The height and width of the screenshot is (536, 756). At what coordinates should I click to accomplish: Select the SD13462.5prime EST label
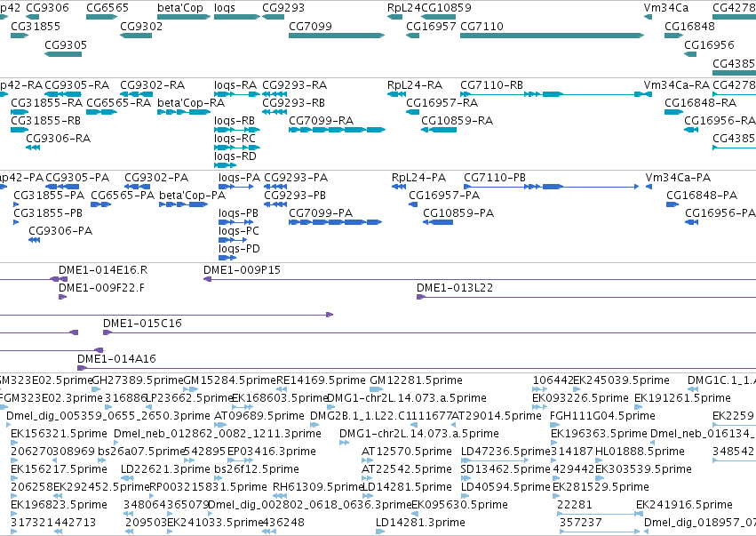point(505,469)
